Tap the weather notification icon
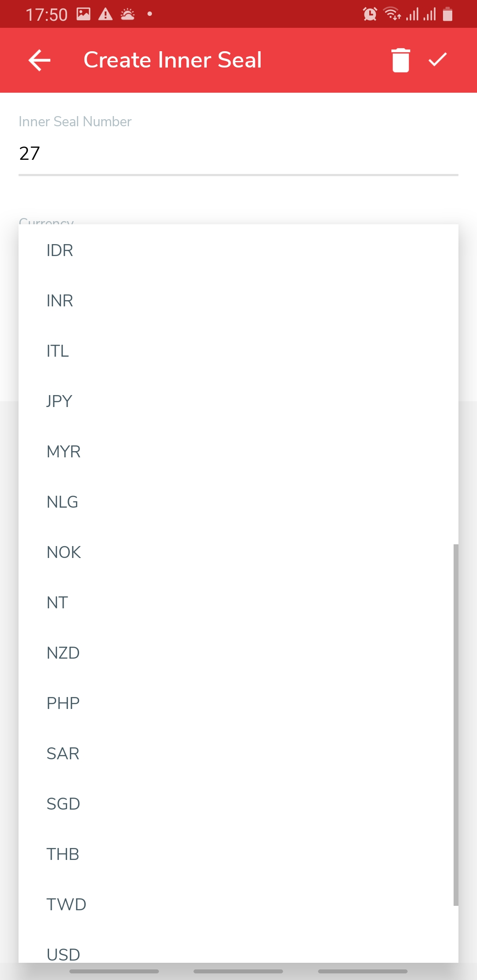 [128, 14]
